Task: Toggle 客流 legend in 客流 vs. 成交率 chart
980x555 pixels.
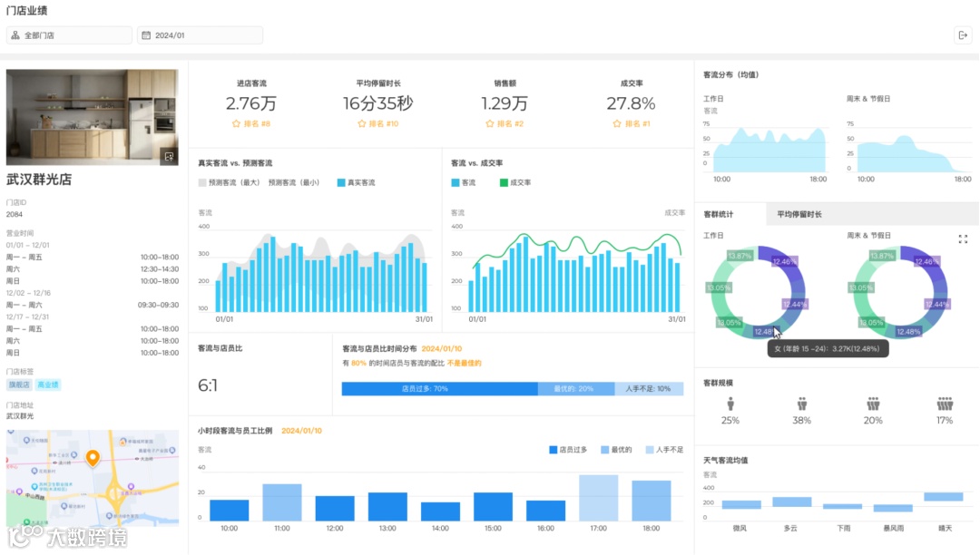Action: tap(464, 183)
